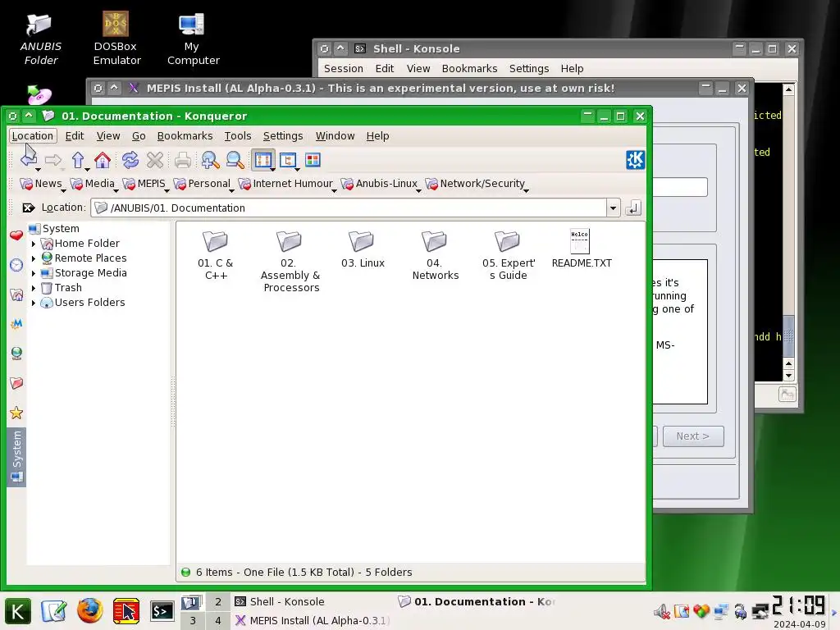Open the Location menu in Konqueror
The image size is (840, 630).
coord(33,136)
